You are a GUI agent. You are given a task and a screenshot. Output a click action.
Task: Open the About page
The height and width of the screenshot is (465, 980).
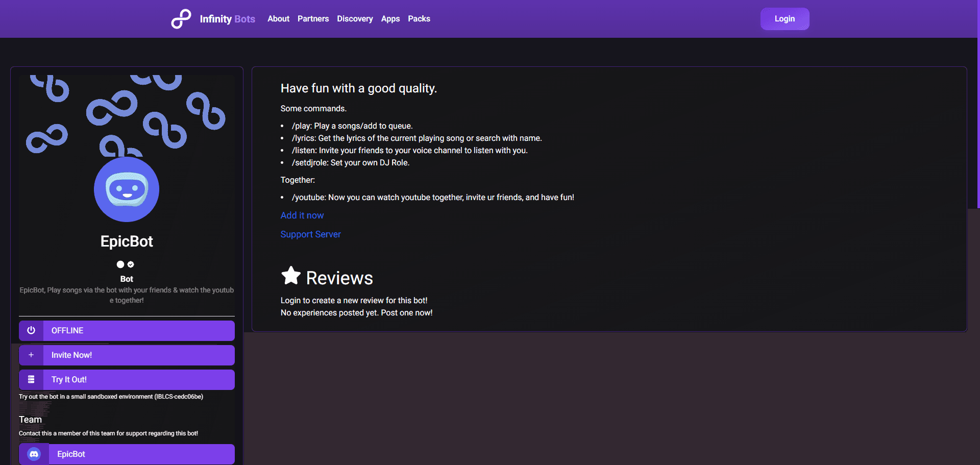tap(278, 19)
